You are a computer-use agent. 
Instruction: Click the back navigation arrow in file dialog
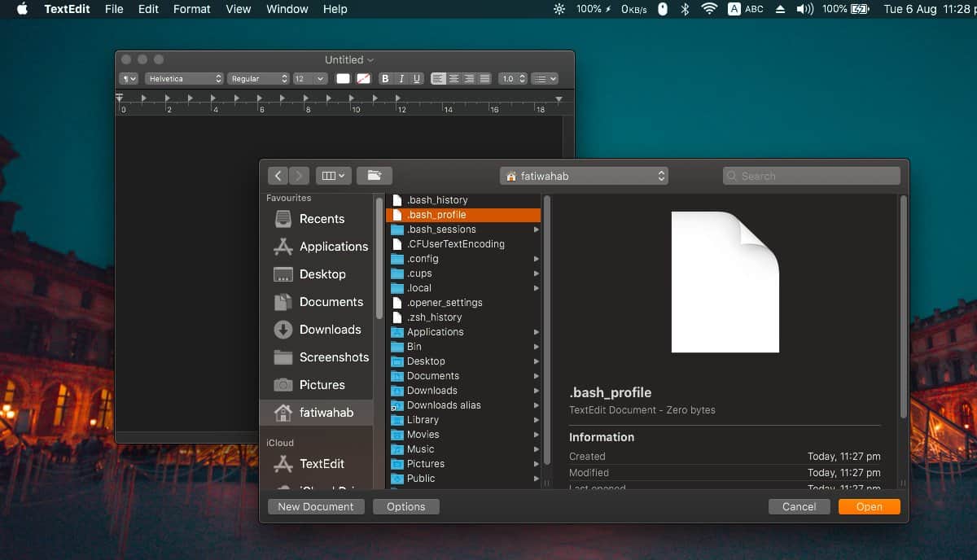tap(278, 176)
